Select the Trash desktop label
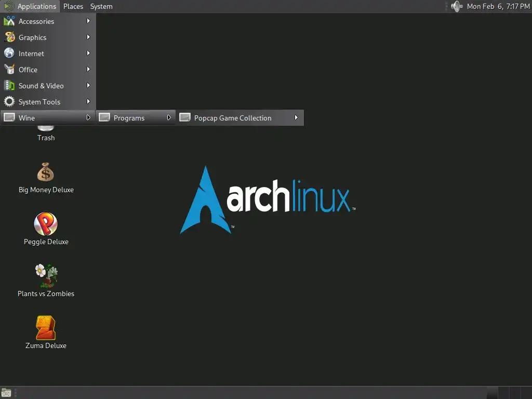Image resolution: width=532 pixels, height=399 pixels. 46,138
